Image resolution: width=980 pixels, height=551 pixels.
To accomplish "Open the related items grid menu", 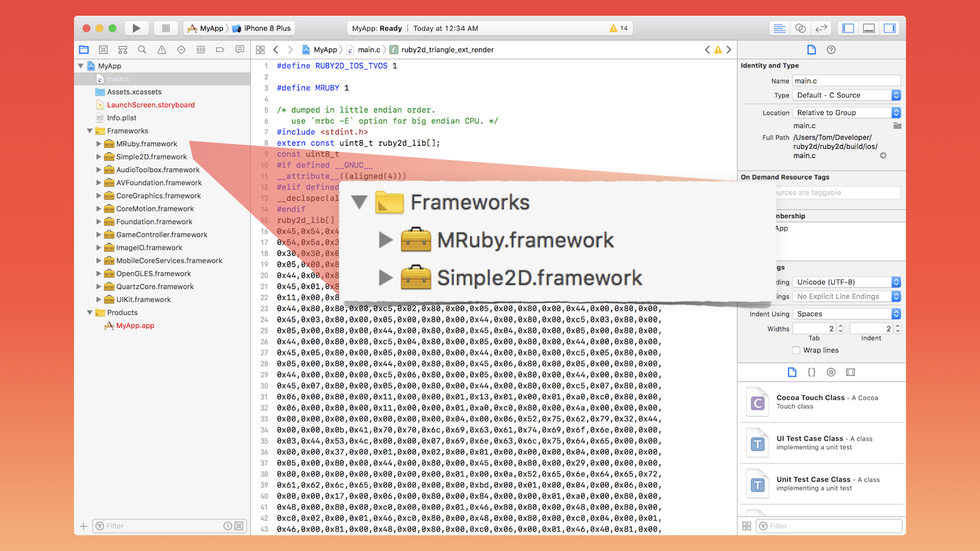I will coord(260,50).
